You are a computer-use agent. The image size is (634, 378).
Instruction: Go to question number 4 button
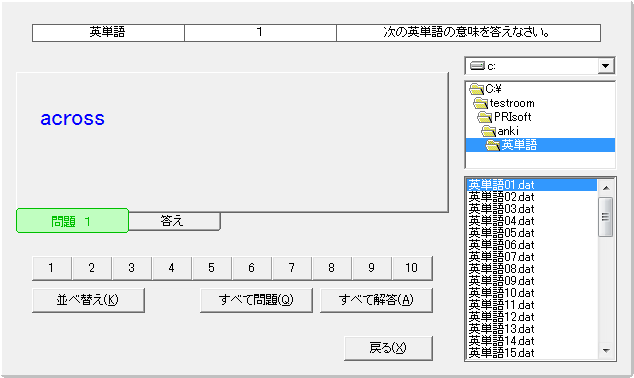(171, 268)
